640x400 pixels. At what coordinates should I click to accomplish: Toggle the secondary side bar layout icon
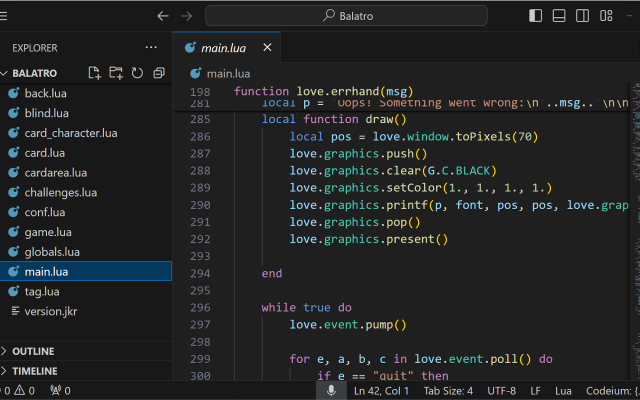pos(582,16)
